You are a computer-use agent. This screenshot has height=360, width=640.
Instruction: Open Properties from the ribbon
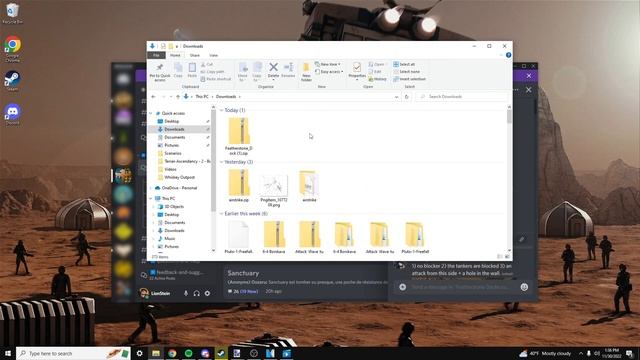point(357,70)
